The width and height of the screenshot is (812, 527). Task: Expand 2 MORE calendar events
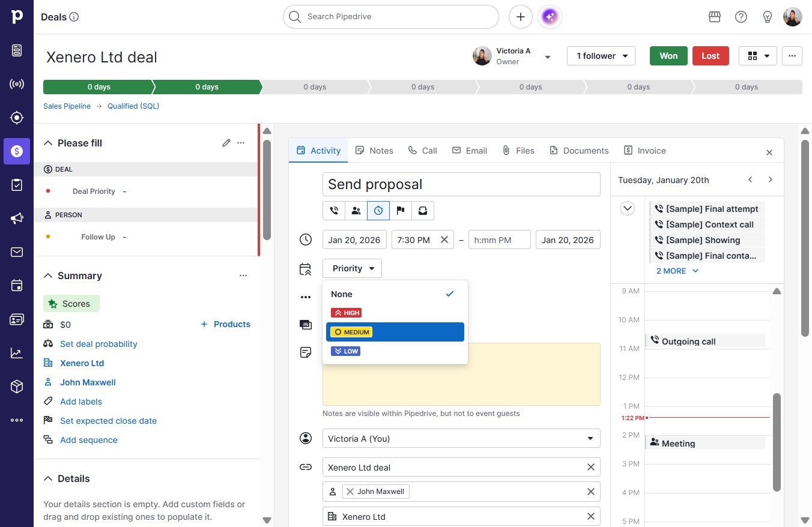(x=677, y=271)
